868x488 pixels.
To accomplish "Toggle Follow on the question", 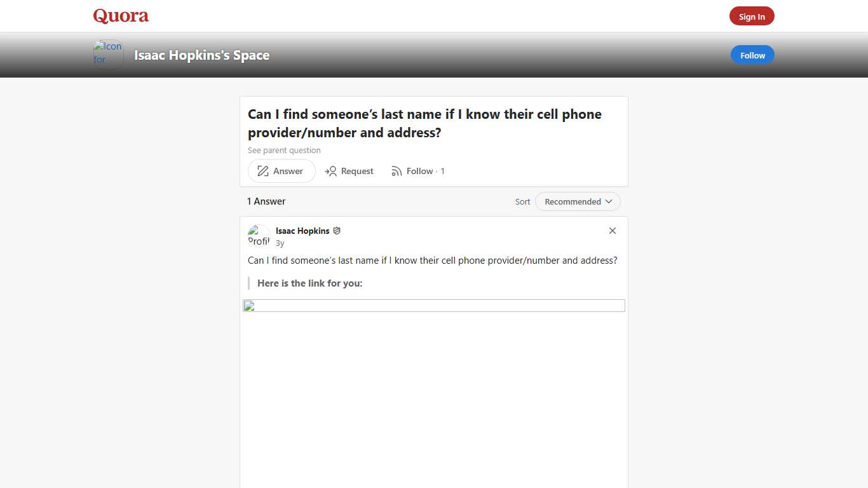I will [421, 171].
